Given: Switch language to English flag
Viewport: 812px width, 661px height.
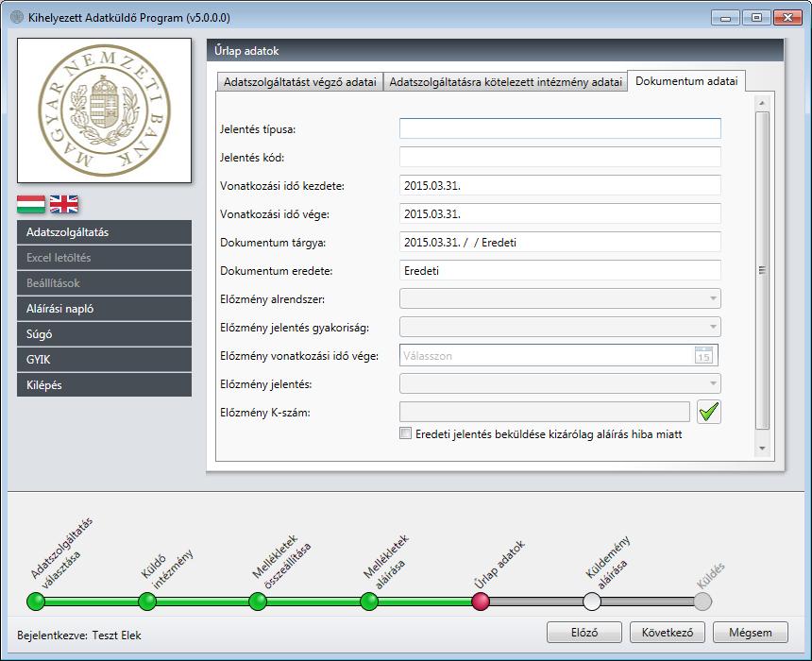Looking at the screenshot, I should pos(64,204).
